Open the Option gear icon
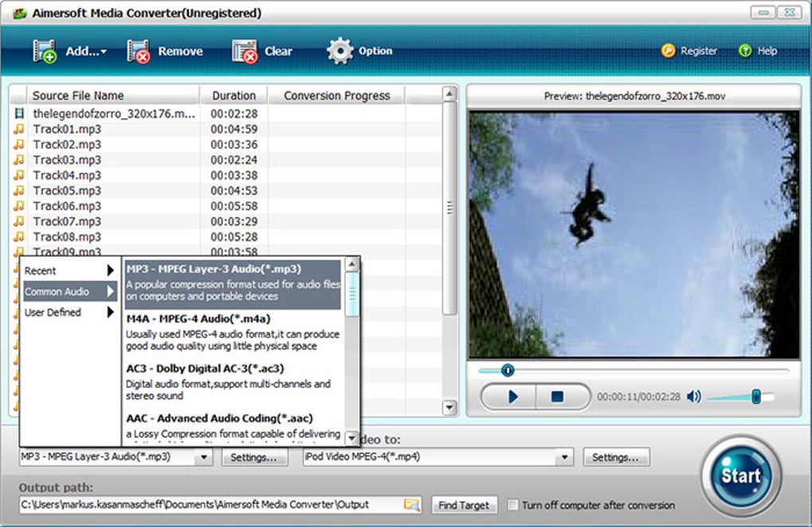Viewport: 812px width, 527px height. pos(340,51)
